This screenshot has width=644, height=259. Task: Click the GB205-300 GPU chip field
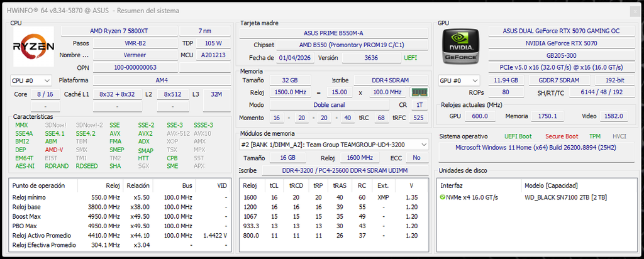pos(561,55)
